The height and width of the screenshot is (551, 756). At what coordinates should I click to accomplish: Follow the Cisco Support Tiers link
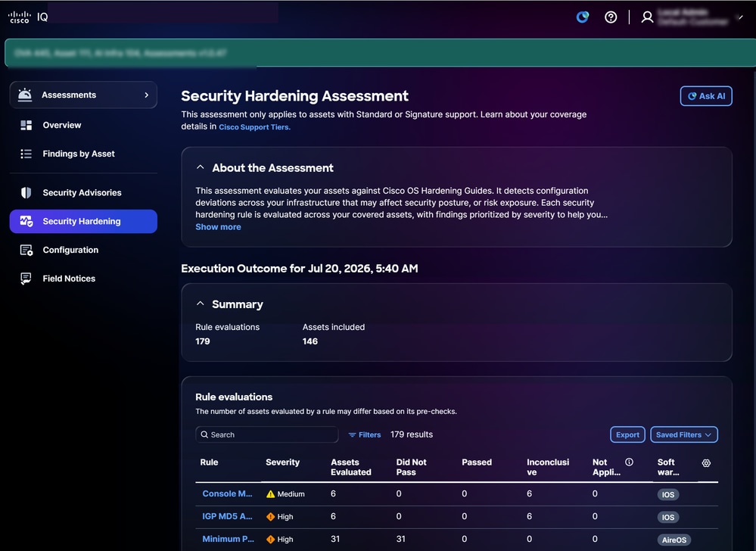(254, 127)
